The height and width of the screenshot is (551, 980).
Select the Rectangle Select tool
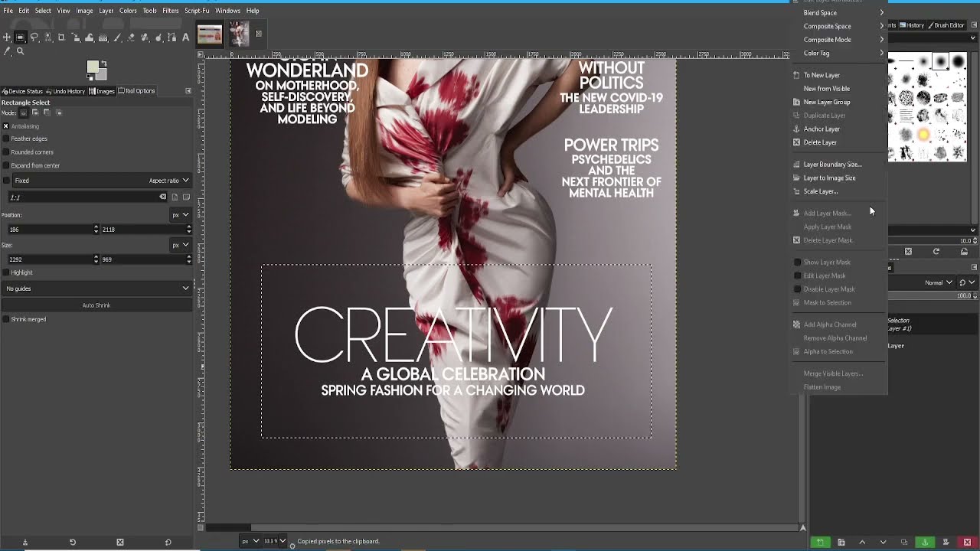click(x=21, y=37)
